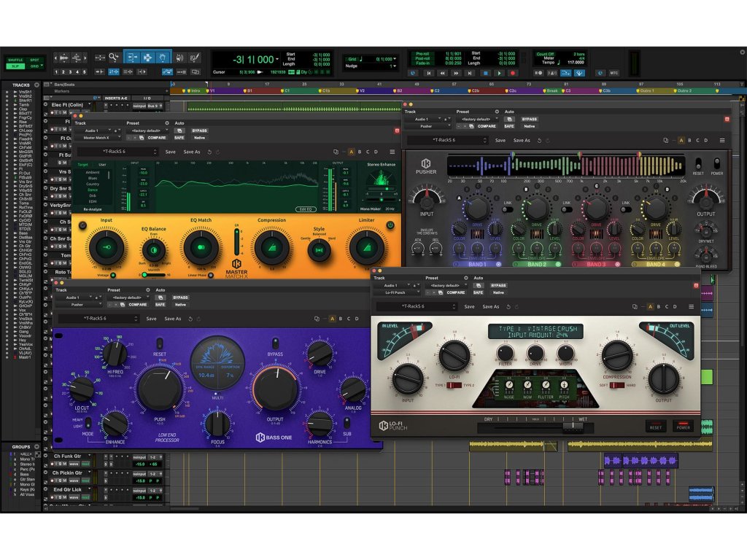
Task: Open the main counter format dropdown arrow
Action: coord(277,60)
